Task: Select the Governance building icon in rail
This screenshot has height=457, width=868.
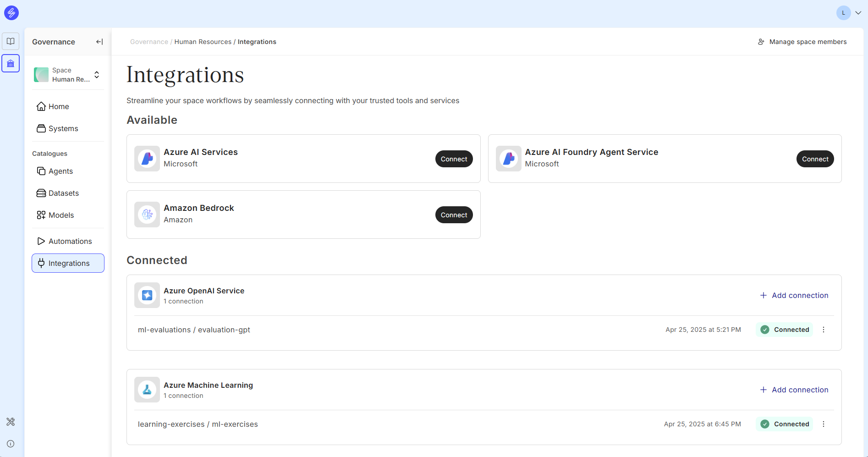Action: 11,63
